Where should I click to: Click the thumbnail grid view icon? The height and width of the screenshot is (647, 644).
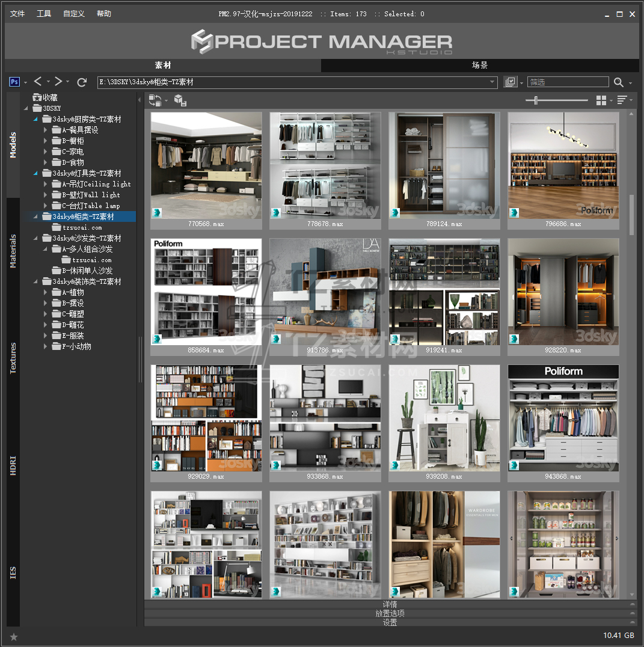click(601, 100)
